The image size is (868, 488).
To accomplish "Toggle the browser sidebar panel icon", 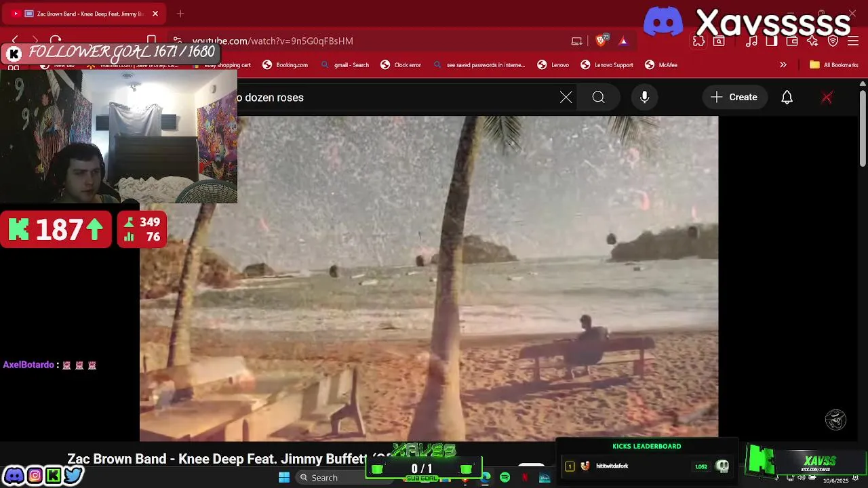I will [772, 41].
